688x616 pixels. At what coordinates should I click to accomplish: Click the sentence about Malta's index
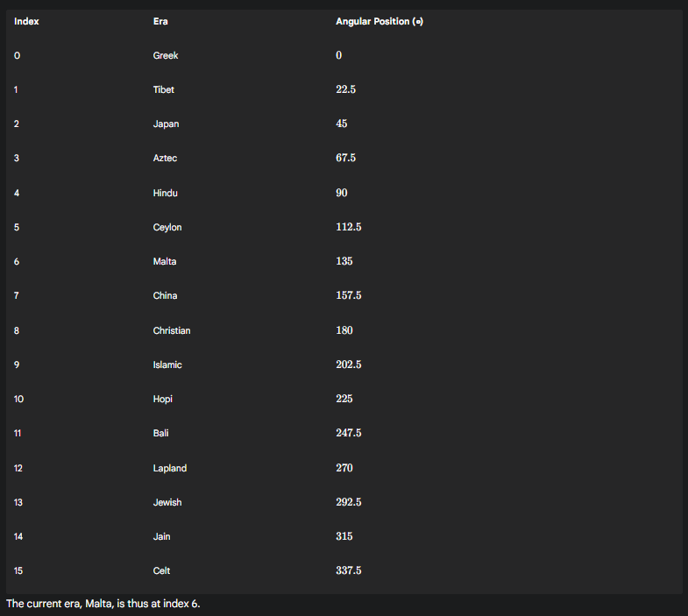pyautogui.click(x=103, y=604)
